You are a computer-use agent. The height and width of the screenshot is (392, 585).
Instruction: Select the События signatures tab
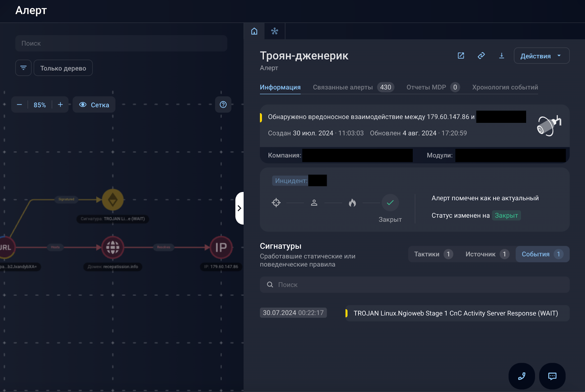click(543, 254)
